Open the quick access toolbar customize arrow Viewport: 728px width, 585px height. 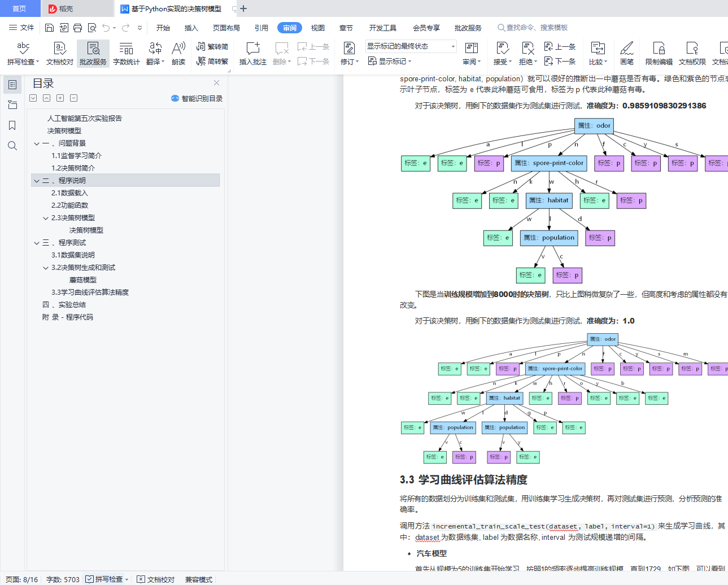140,28
